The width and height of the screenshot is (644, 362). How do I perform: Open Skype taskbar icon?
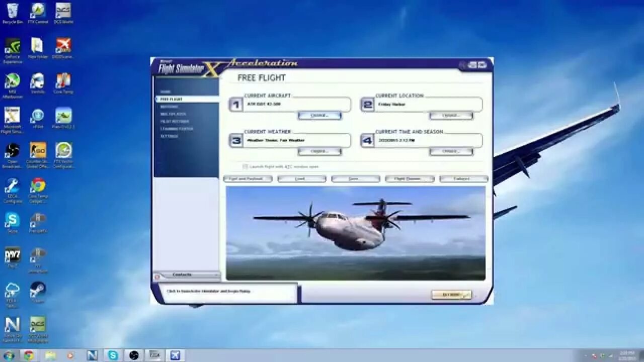tap(113, 355)
